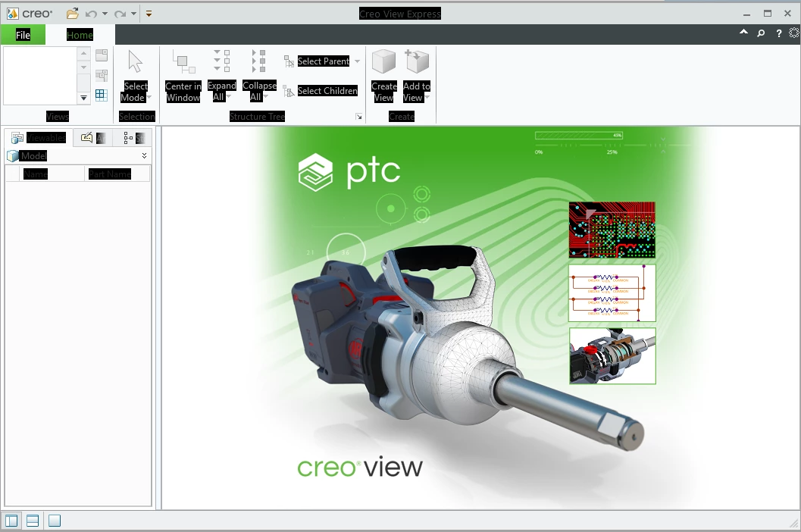The width and height of the screenshot is (801, 532).
Task: Open the File menu
Action: [x=23, y=35]
